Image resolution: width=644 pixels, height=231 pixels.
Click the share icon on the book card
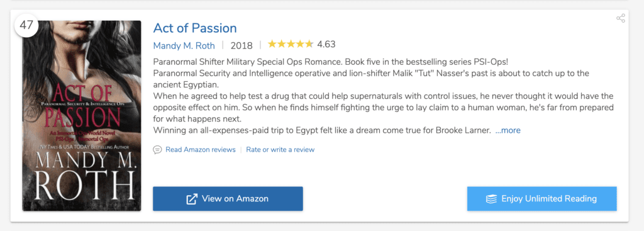(x=621, y=18)
